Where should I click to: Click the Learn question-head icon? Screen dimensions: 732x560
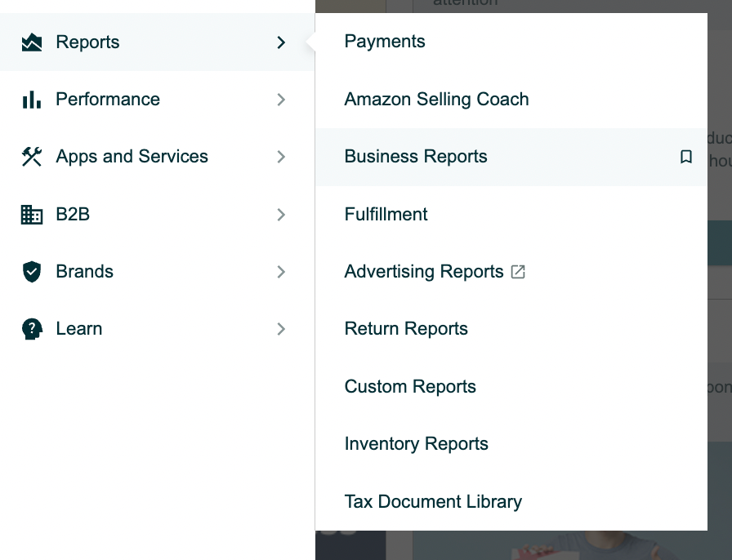click(x=32, y=329)
